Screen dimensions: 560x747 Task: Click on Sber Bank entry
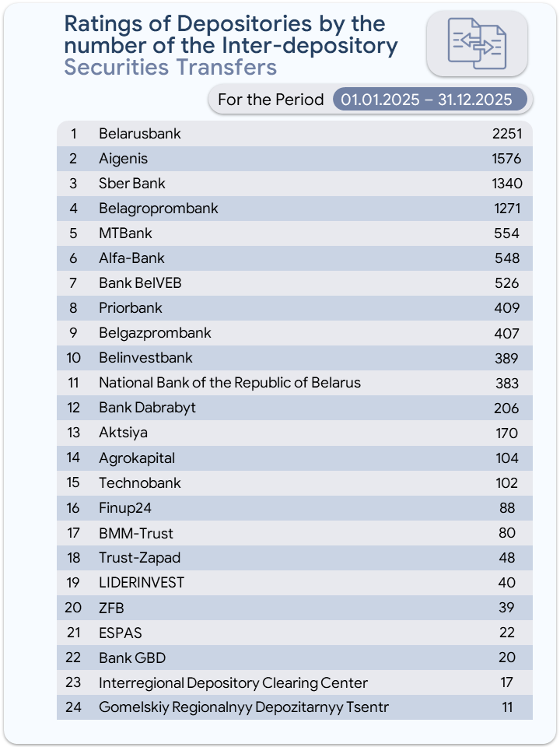[x=132, y=184]
